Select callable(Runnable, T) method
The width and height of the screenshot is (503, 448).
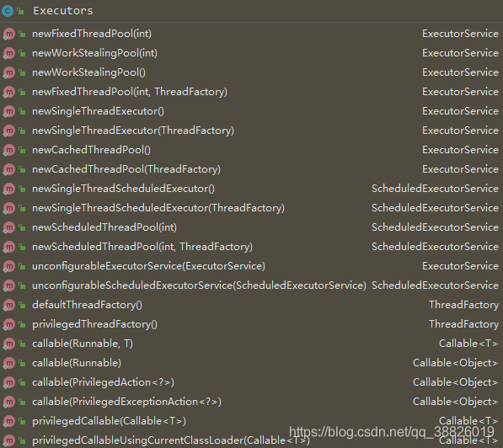click(x=83, y=344)
